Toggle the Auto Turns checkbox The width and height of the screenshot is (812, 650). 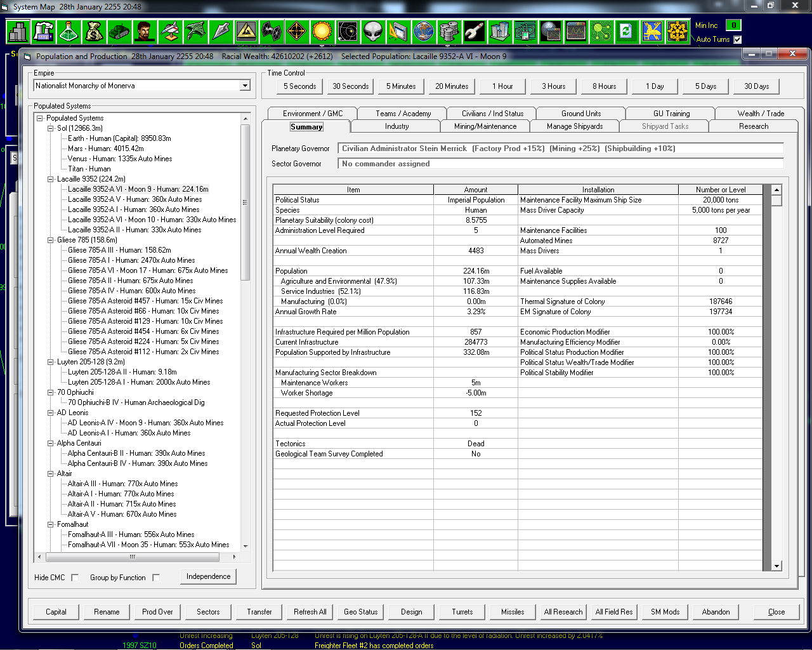pyautogui.click(x=737, y=39)
